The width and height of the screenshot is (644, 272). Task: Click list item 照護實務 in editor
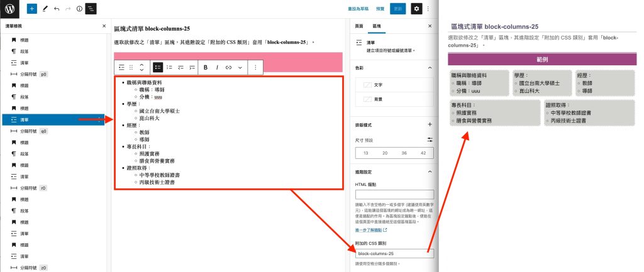tap(149, 153)
